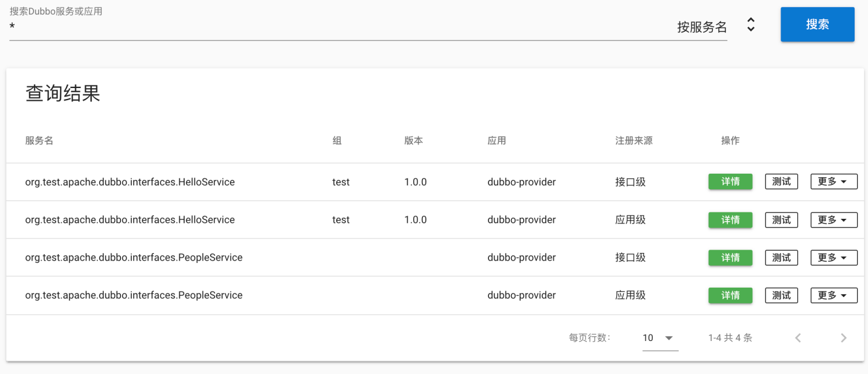The width and height of the screenshot is (868, 374).
Task: Click the up-down arrows beside 按服务名
Action: (751, 24)
